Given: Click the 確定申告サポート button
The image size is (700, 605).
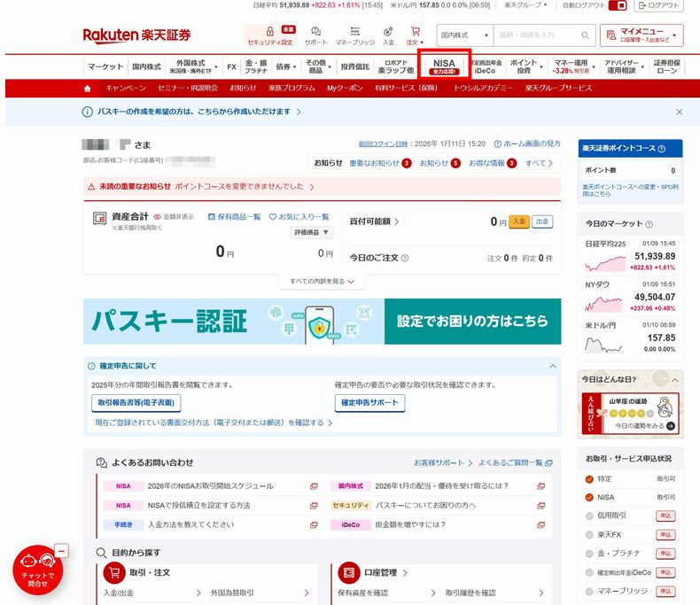Looking at the screenshot, I should 370,403.
